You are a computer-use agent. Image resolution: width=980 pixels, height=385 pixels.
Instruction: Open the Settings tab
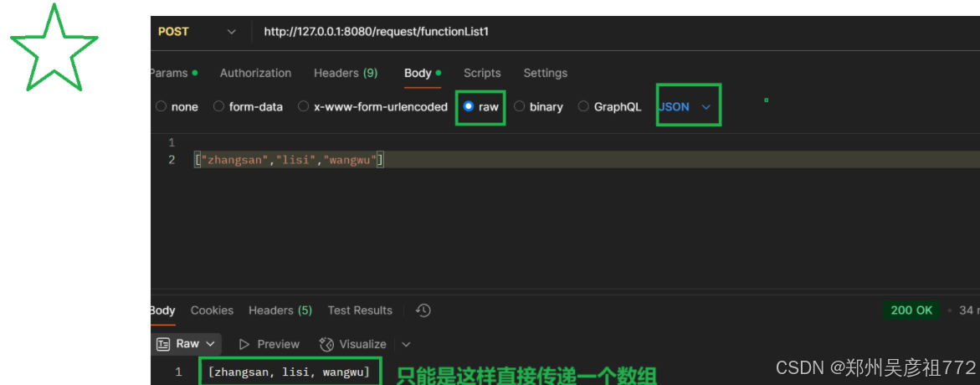(545, 73)
